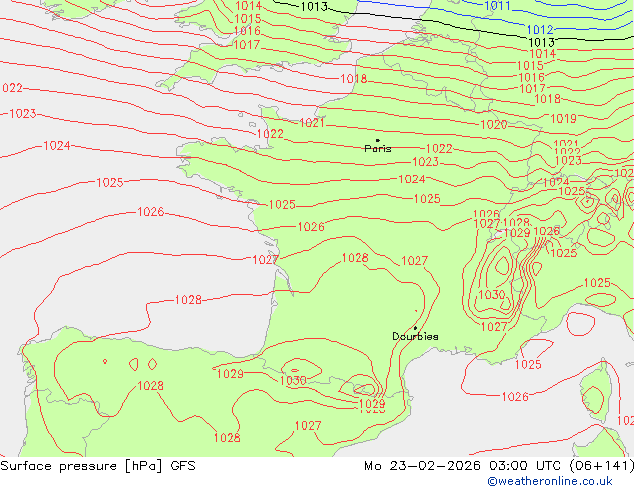Click the 'Mo 23-02-2026 03:00 UTC' timestamp
634x490 pixels.
[x=462, y=466]
